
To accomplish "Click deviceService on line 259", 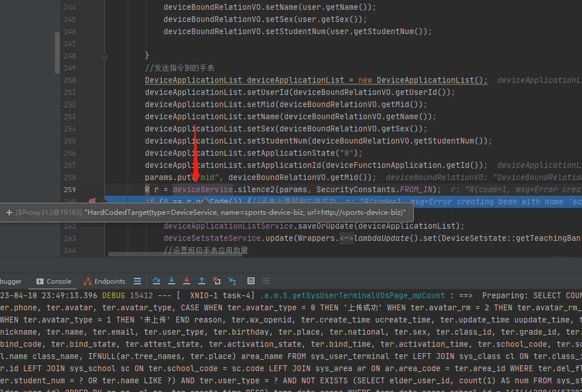I will coord(202,189).
